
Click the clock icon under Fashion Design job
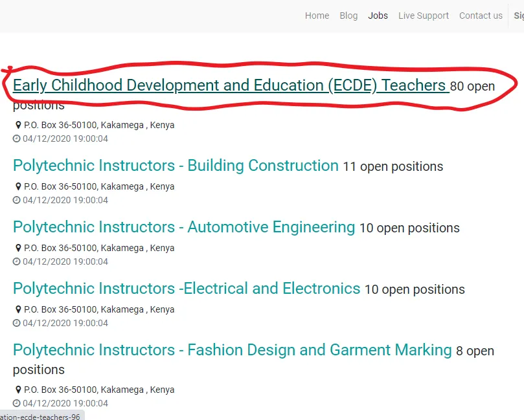point(17,403)
